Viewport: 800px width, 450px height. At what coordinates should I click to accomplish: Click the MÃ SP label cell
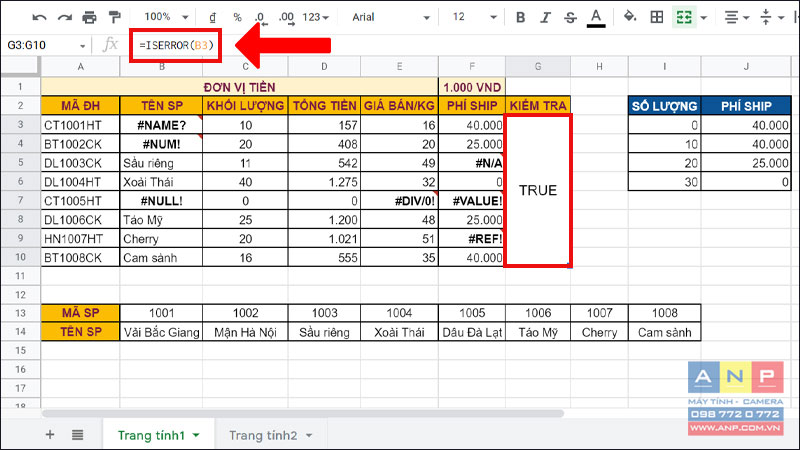coord(80,313)
